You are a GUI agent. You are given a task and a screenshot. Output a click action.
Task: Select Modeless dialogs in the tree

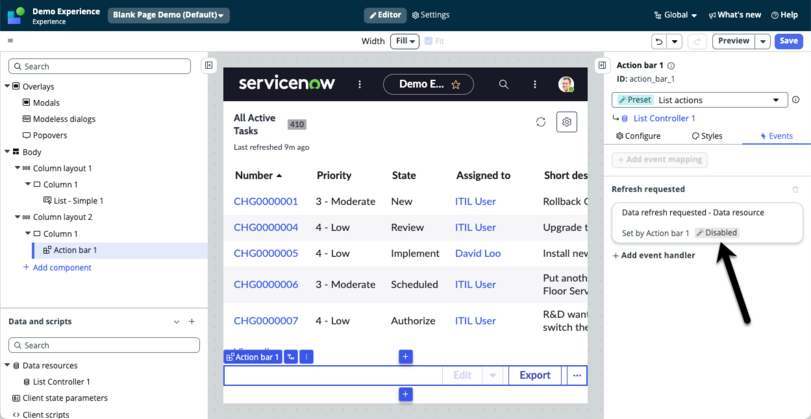coord(59,119)
